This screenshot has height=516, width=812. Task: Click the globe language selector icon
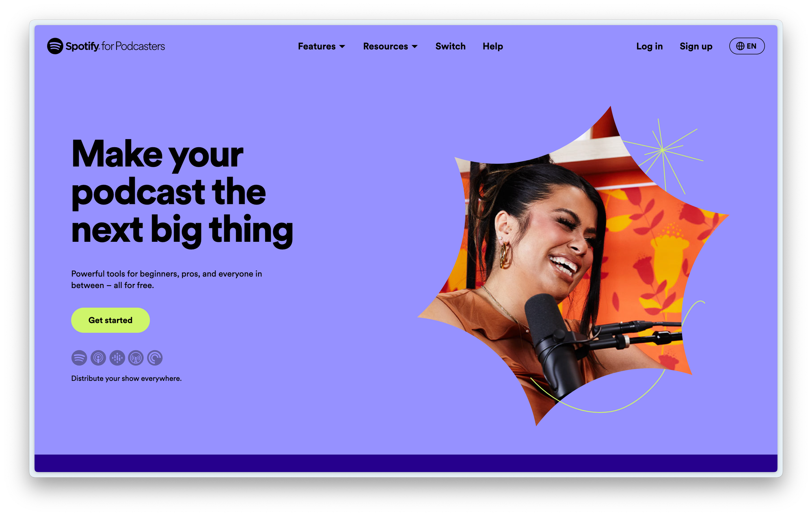(739, 46)
